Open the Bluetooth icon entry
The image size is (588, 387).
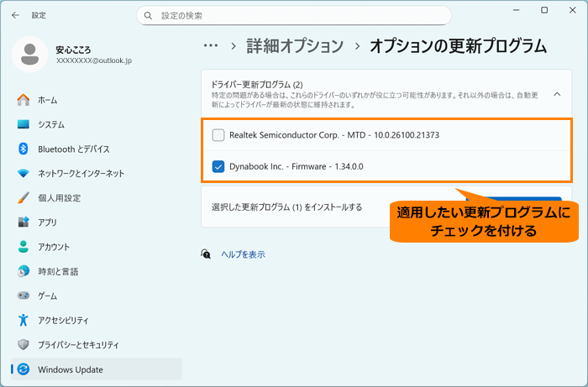tap(24, 149)
